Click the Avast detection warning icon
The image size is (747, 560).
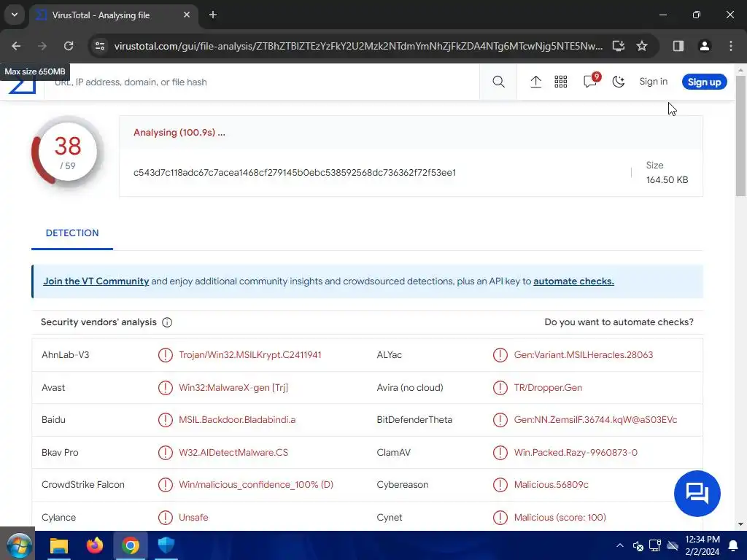pos(166,388)
